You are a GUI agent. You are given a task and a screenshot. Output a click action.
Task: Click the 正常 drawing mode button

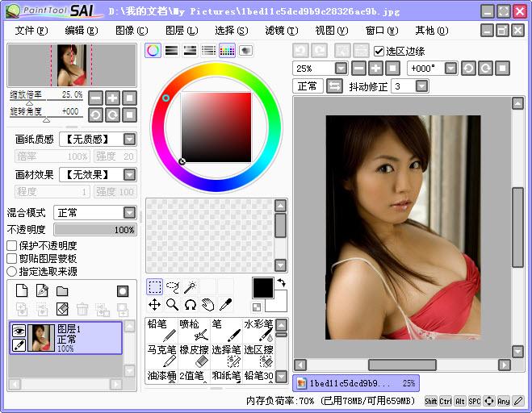tap(308, 86)
